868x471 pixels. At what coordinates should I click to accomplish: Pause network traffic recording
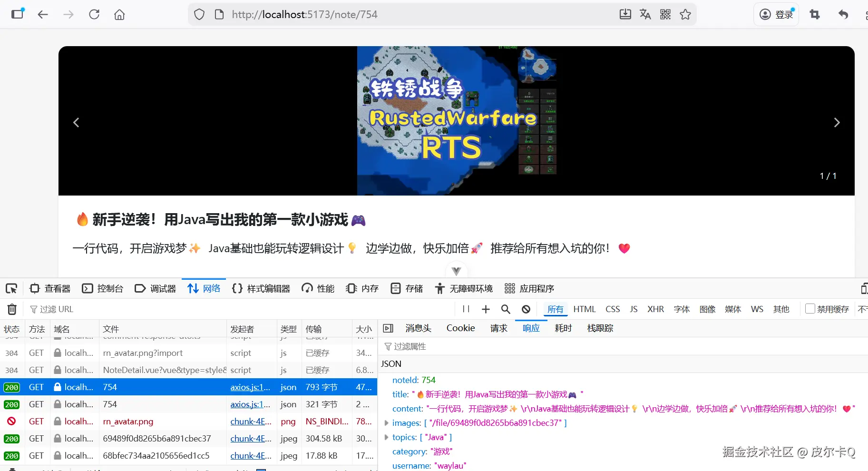click(x=466, y=309)
